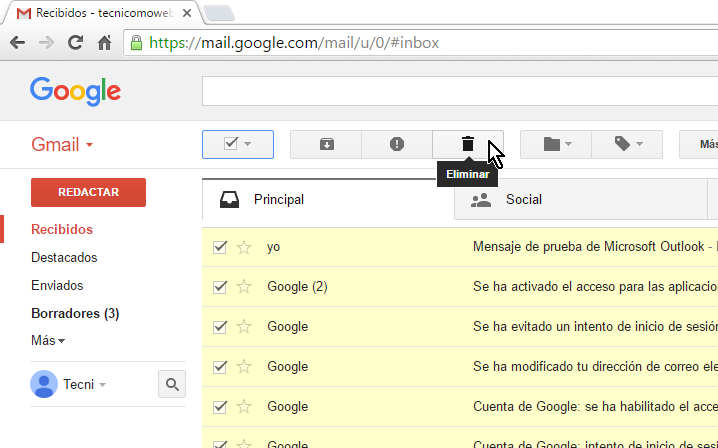Open Borradores (3) drafts folder

(x=75, y=313)
